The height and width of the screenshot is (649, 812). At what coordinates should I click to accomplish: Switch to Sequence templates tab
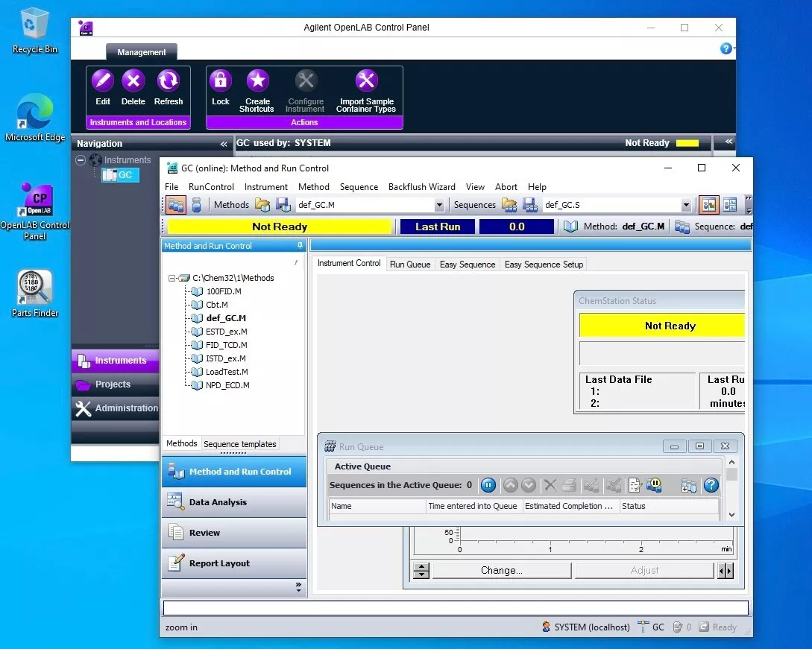pos(240,444)
